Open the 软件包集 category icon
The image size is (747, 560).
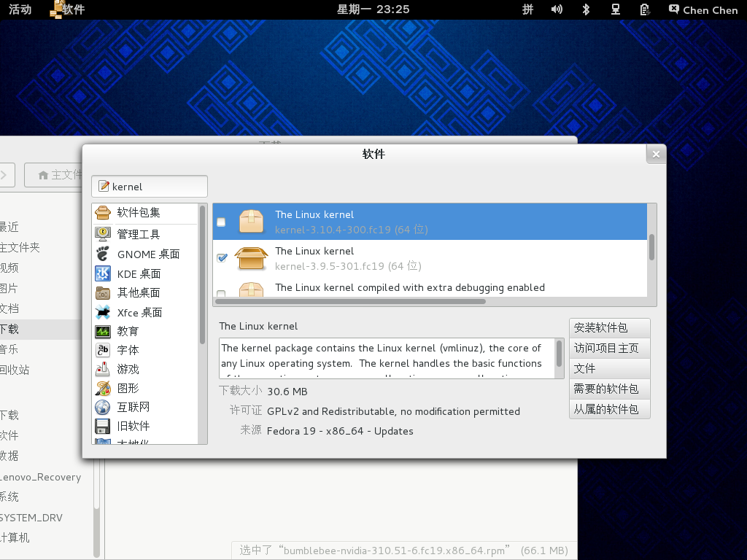103,212
